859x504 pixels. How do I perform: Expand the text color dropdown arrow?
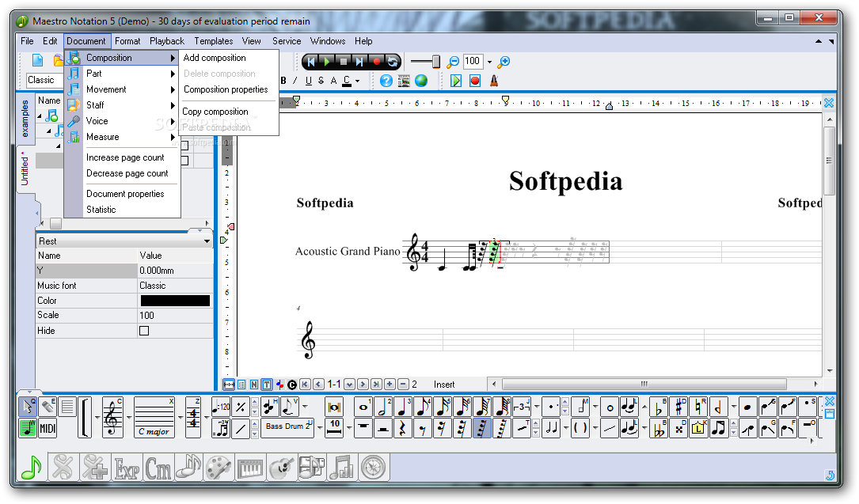(x=358, y=81)
